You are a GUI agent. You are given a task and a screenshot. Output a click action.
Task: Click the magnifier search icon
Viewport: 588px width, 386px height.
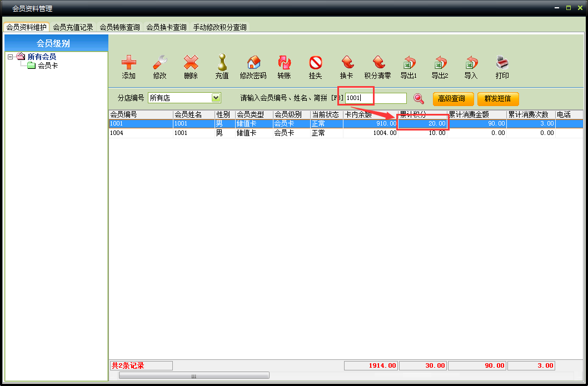click(x=418, y=99)
